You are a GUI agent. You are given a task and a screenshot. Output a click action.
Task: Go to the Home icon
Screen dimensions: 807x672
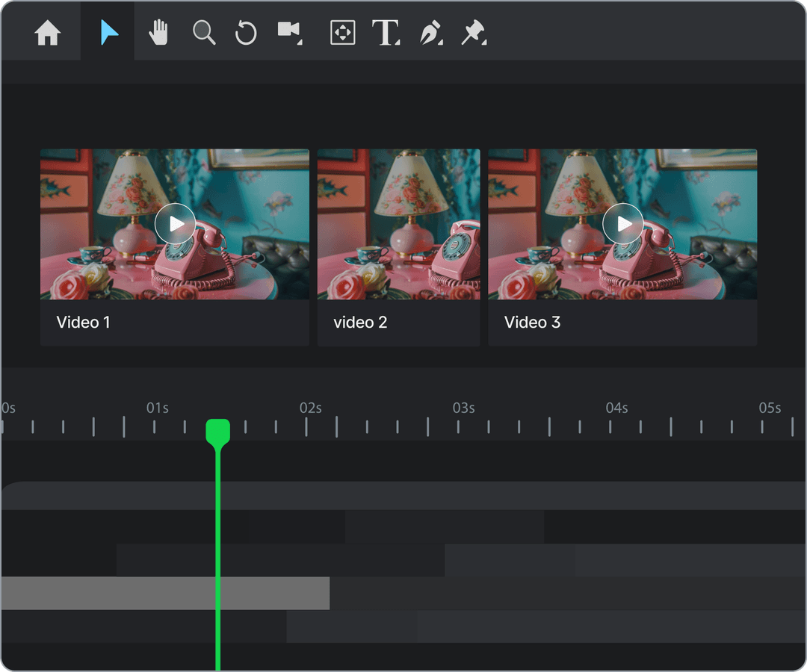point(47,32)
